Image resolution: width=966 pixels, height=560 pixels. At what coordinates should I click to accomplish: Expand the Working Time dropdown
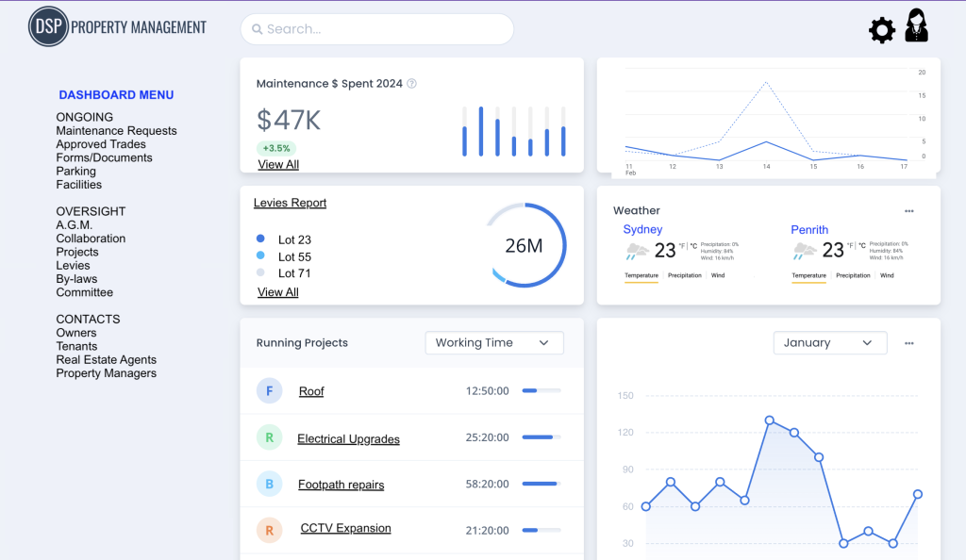(493, 343)
